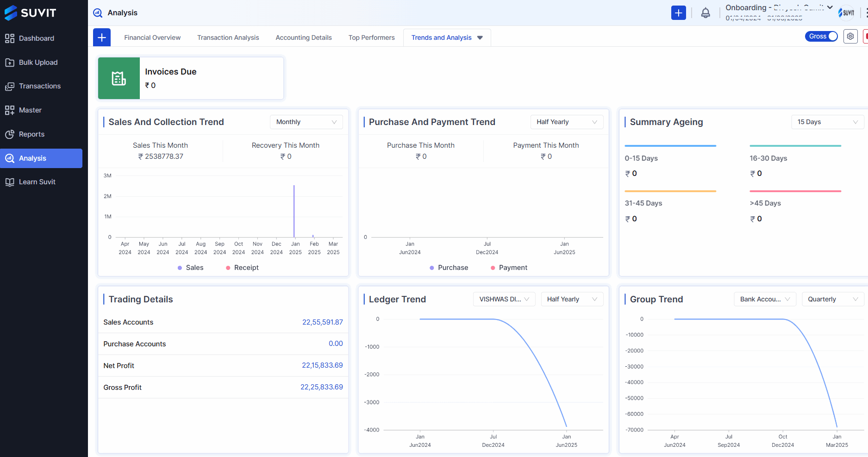This screenshot has width=868, height=457.
Task: Open the notifications bell
Action: tap(706, 13)
